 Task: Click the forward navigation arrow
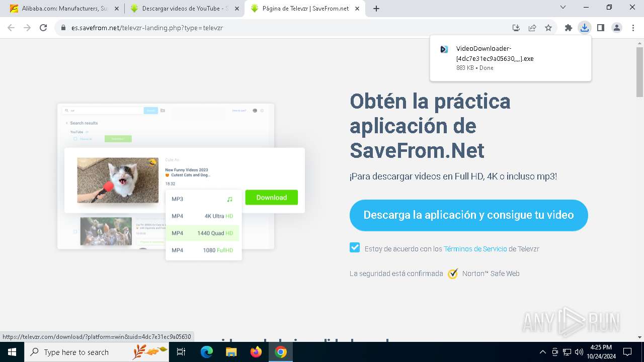(x=27, y=28)
